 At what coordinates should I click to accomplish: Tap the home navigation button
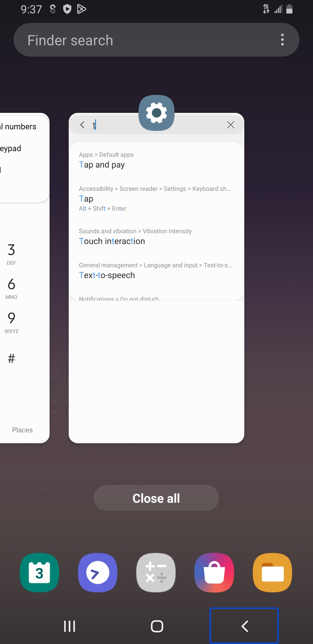click(157, 626)
